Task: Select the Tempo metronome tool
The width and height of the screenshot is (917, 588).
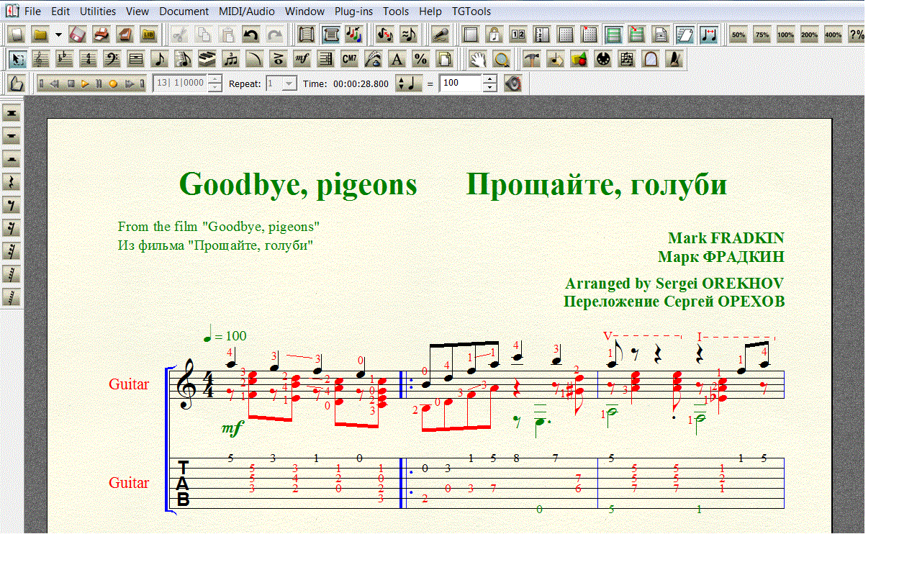Action: coord(674,58)
